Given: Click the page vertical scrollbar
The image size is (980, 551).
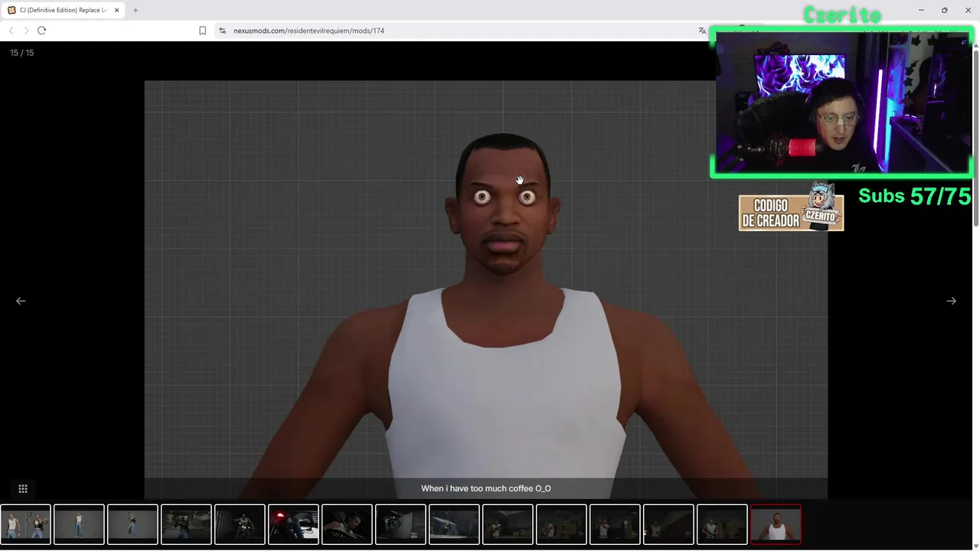Looking at the screenshot, I should point(976,138).
